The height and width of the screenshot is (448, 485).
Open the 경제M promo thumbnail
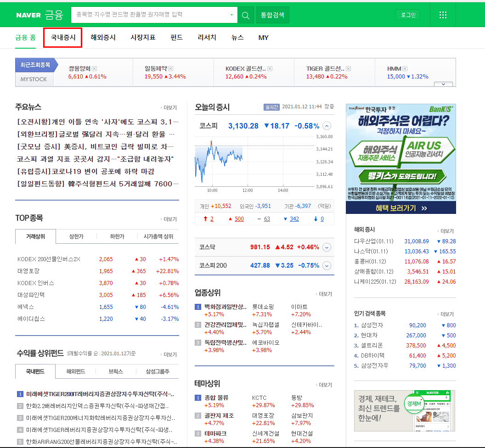pos(405,410)
